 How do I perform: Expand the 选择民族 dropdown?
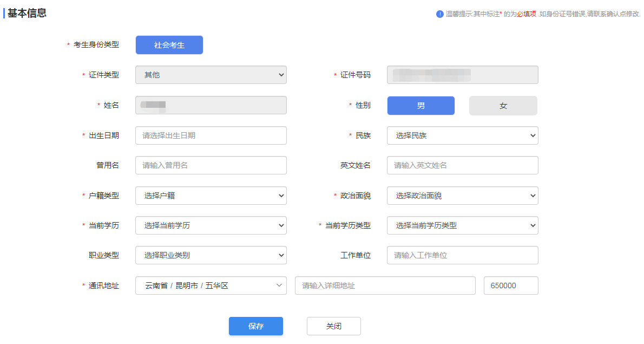click(x=462, y=135)
